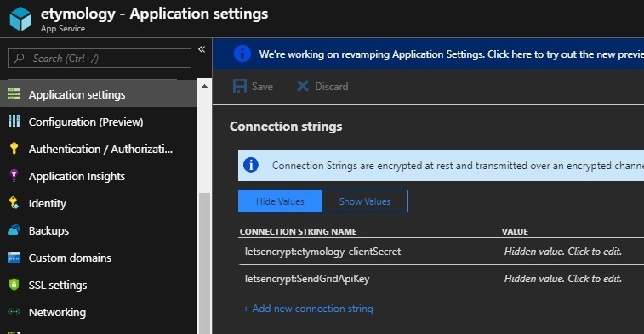Image resolution: width=644 pixels, height=334 pixels.
Task: Click the Discard X icon
Action: [x=303, y=86]
